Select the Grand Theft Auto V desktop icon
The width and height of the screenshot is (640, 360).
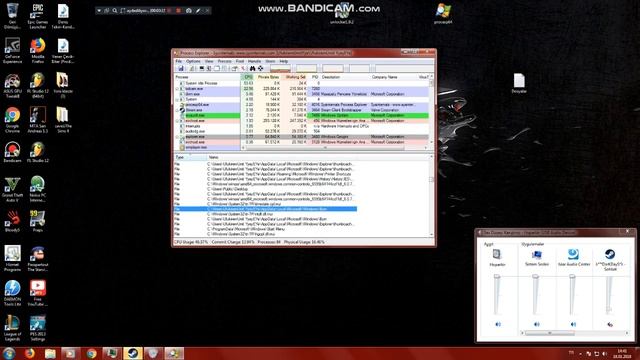12,189
